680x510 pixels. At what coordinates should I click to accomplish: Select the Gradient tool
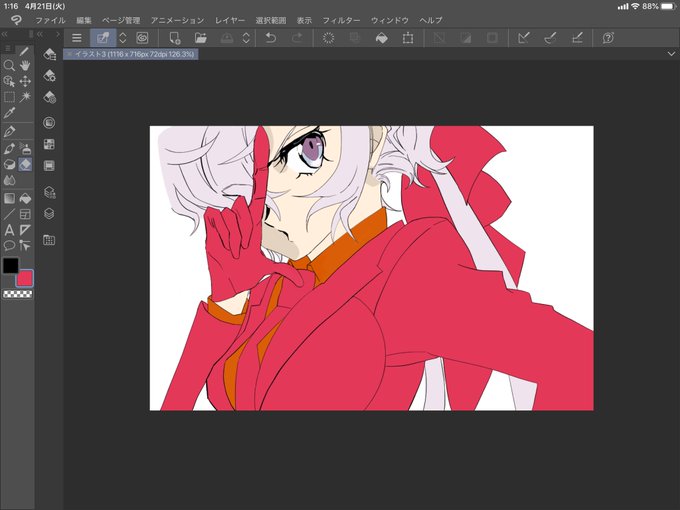pyautogui.click(x=9, y=199)
